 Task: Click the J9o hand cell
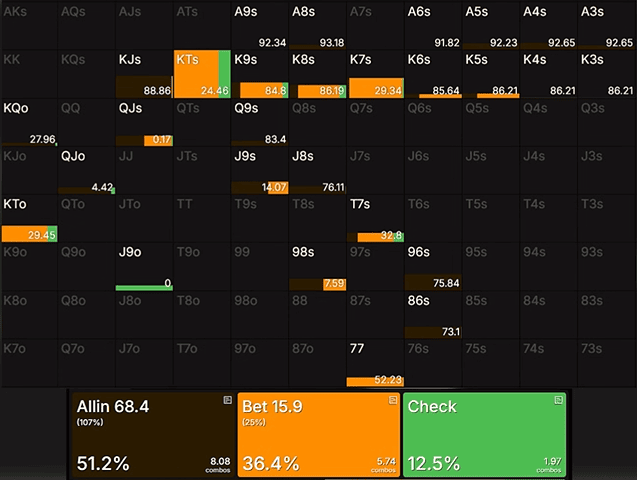point(144,266)
